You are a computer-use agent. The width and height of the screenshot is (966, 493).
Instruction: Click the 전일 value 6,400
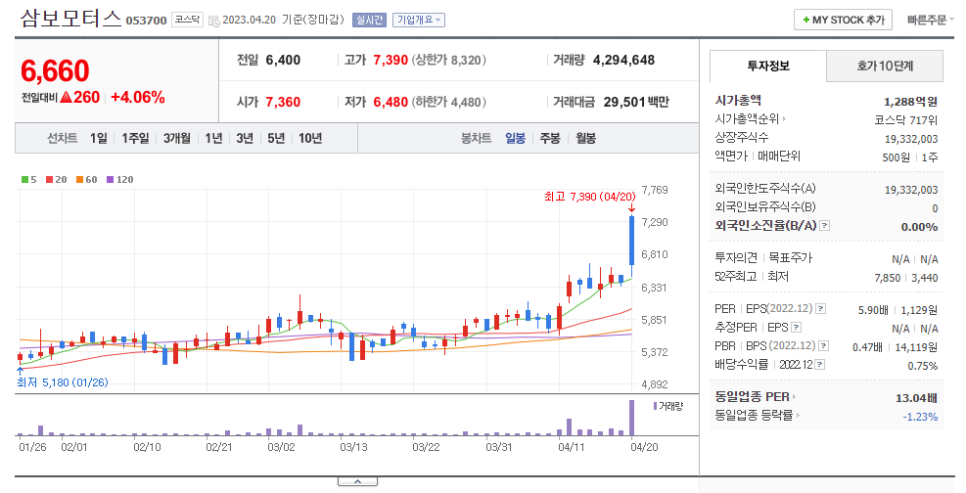point(283,60)
